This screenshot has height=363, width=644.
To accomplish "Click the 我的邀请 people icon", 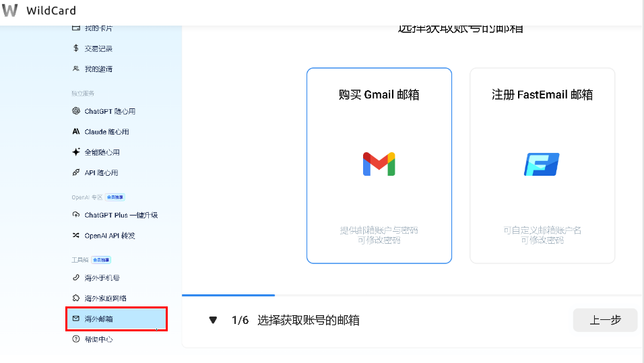I will 75,69.
